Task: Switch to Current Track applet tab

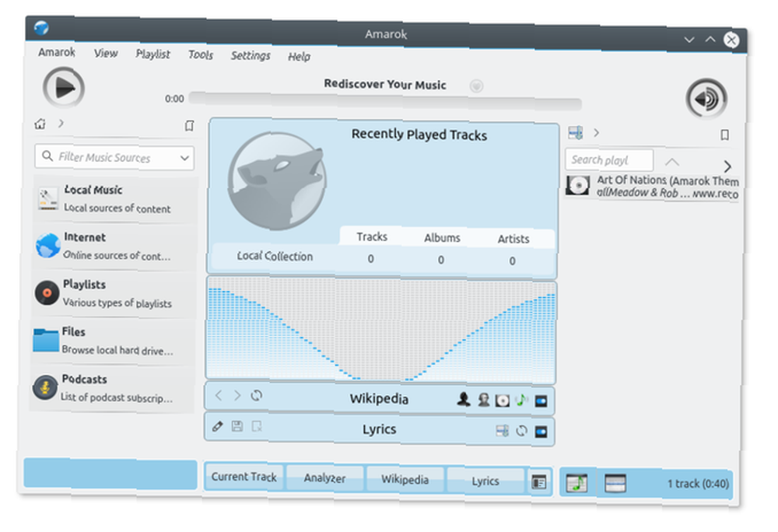Action: [x=244, y=477]
